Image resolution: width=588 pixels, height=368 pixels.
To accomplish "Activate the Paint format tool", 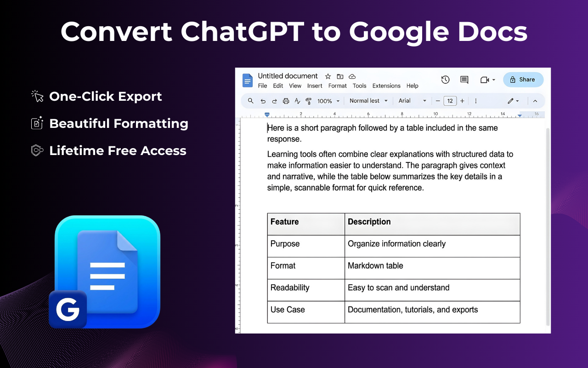I will (309, 101).
